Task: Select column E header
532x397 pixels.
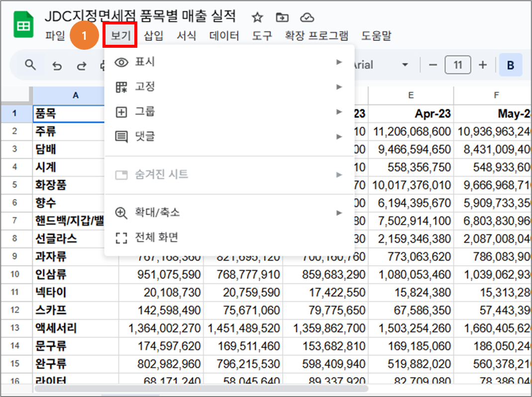Action: point(411,96)
